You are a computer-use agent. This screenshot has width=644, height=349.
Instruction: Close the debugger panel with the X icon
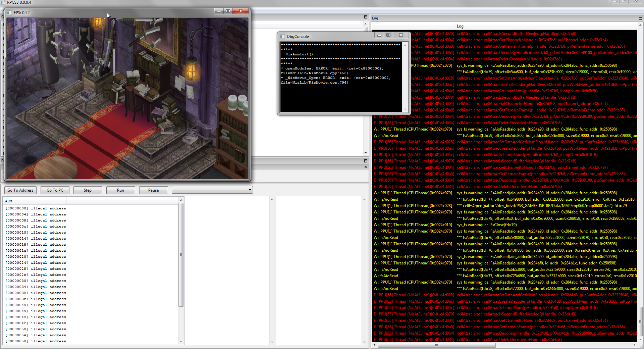click(x=366, y=167)
